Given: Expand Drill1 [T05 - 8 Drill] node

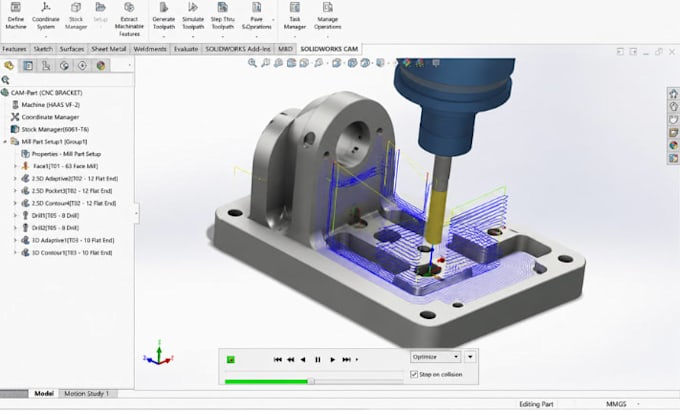Looking at the screenshot, I should [15, 215].
